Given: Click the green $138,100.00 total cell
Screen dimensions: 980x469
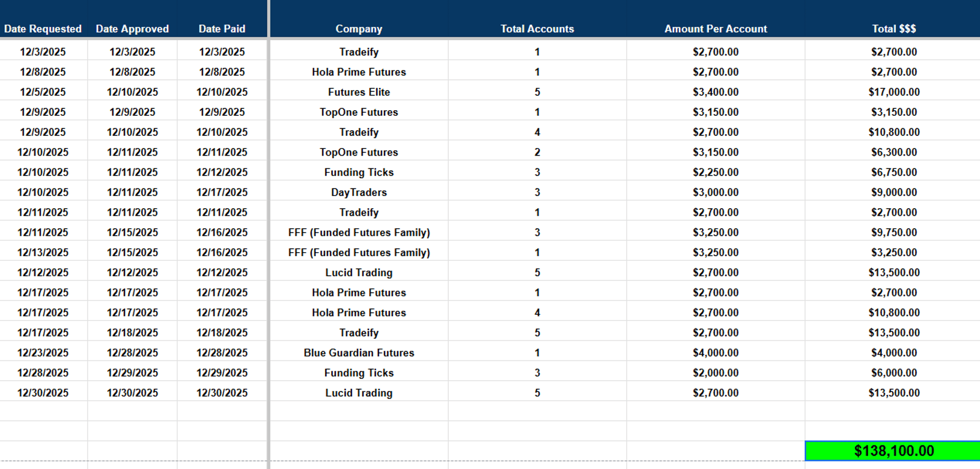Looking at the screenshot, I should click(x=893, y=451).
